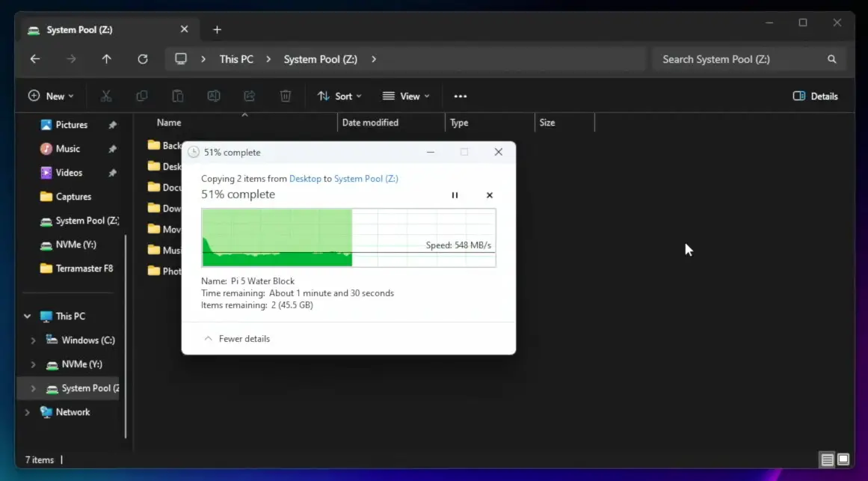Screen dimensions: 868x481
Task: Click in the Search System Pool field
Action: click(740, 59)
